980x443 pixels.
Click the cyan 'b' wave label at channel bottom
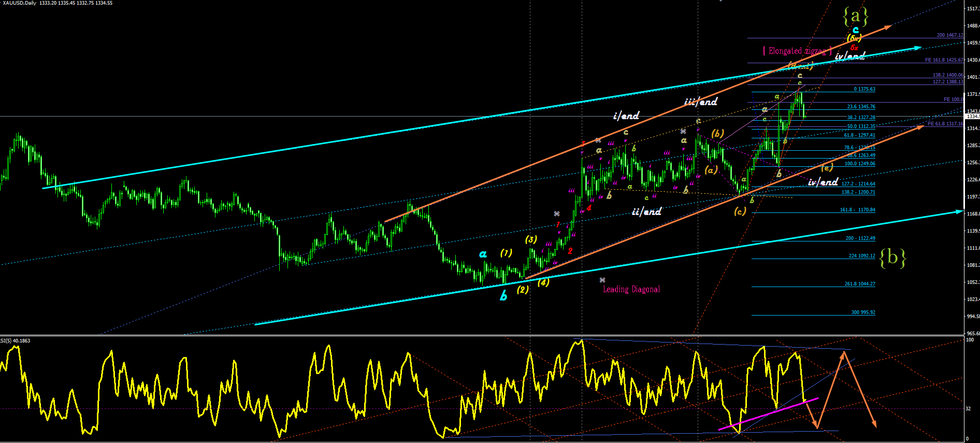click(503, 296)
